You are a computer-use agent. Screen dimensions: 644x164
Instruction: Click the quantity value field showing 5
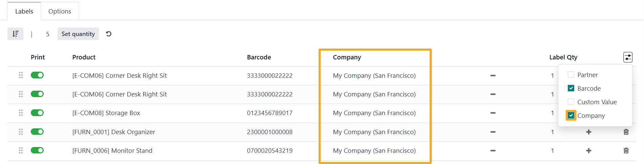(48, 34)
